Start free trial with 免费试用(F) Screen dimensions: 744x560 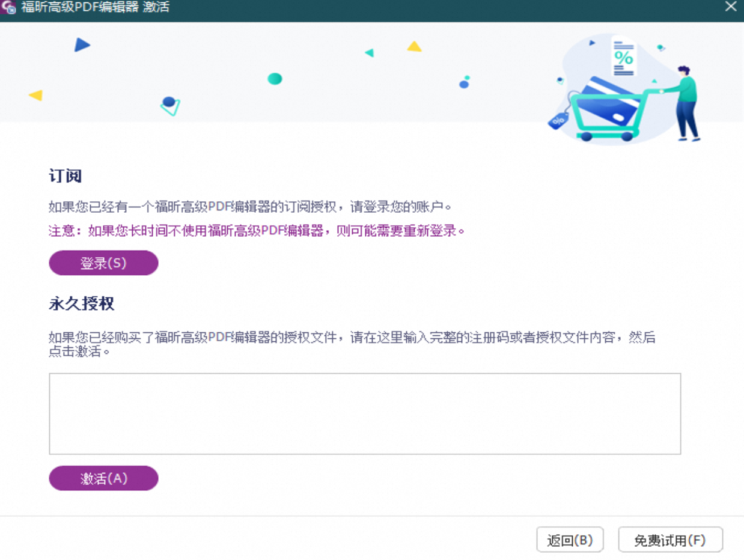pos(670,540)
